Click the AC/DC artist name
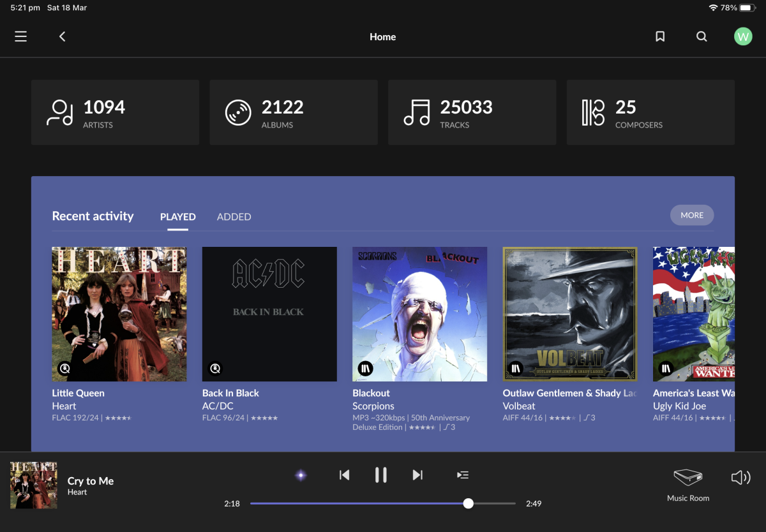 pyautogui.click(x=218, y=406)
